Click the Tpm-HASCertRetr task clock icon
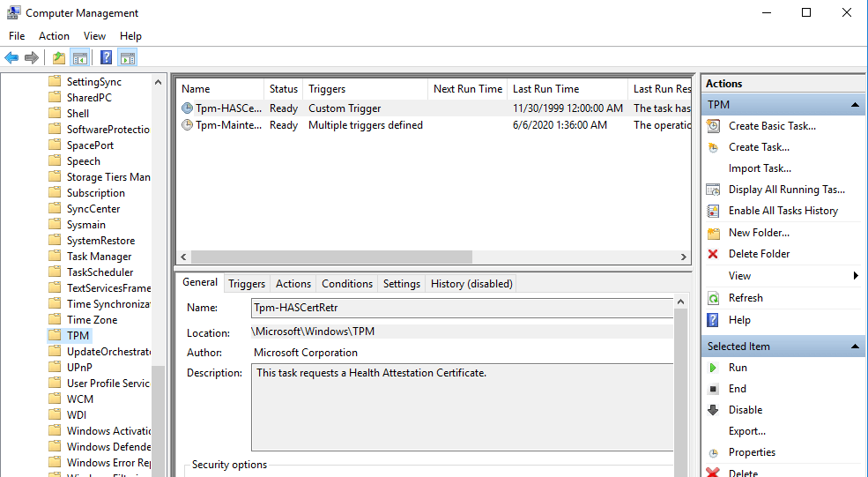Screen dimensions: 868x477 point(187,108)
